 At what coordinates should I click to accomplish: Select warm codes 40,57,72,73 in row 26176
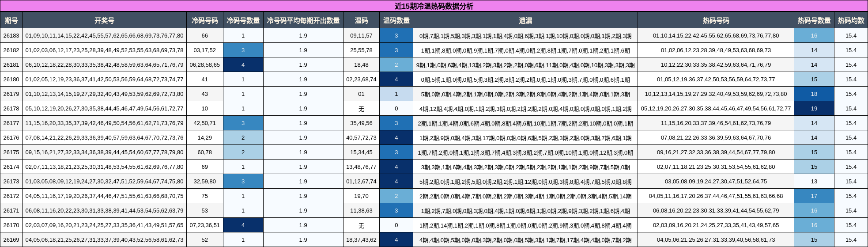point(361,138)
